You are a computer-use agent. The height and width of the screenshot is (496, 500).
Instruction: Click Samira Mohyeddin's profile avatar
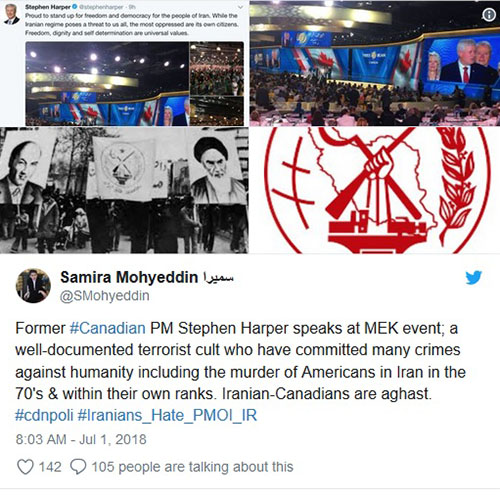coord(33,286)
